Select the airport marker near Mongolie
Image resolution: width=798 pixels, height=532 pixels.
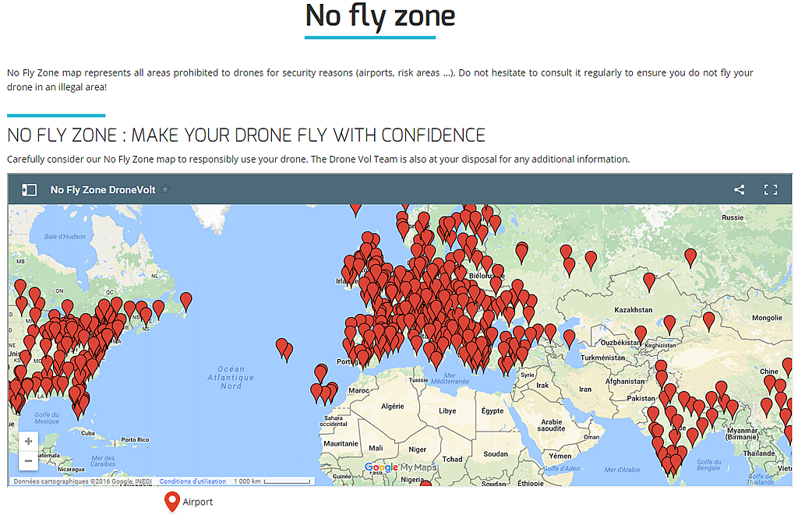tap(708, 322)
